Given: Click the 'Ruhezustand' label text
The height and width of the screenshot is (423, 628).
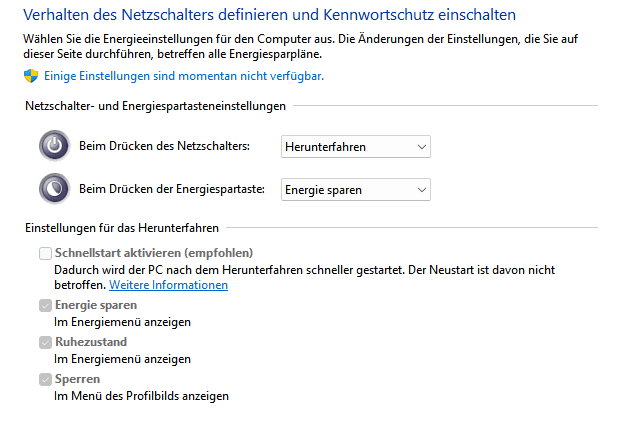Looking at the screenshot, I should point(91,342).
